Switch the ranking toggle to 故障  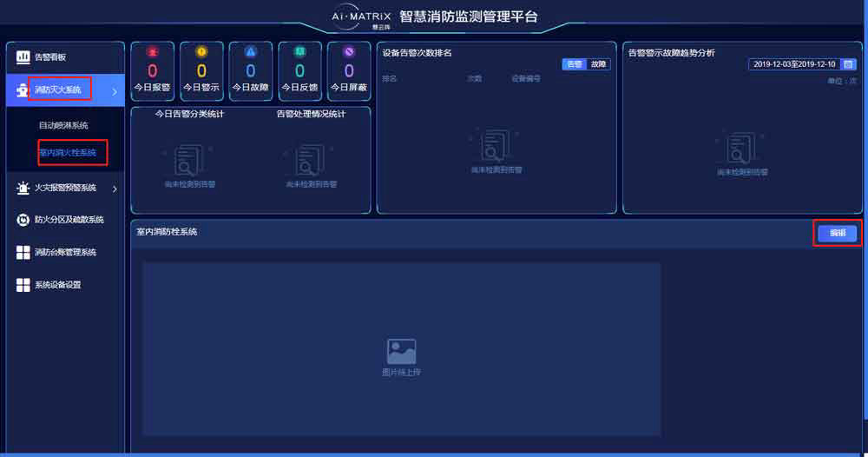coord(598,64)
